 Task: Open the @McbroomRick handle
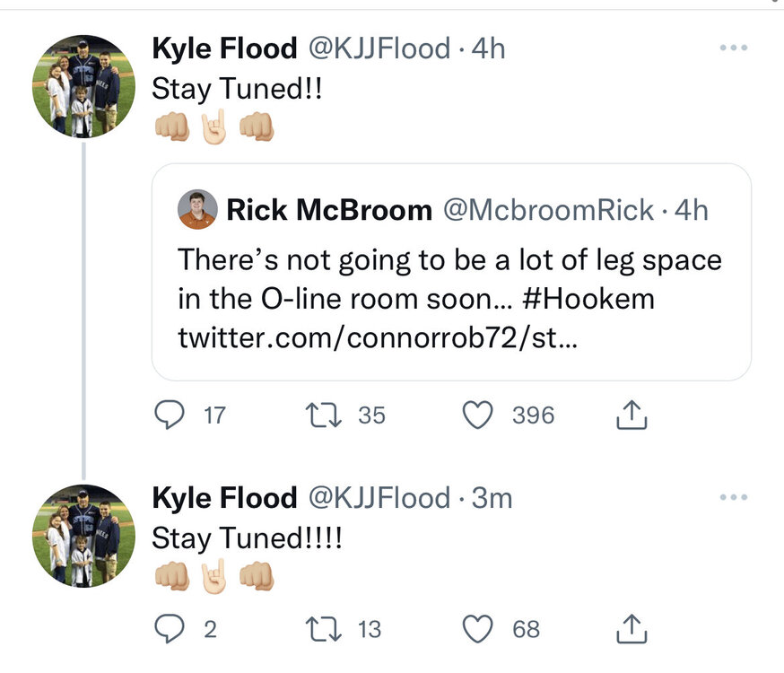[549, 210]
